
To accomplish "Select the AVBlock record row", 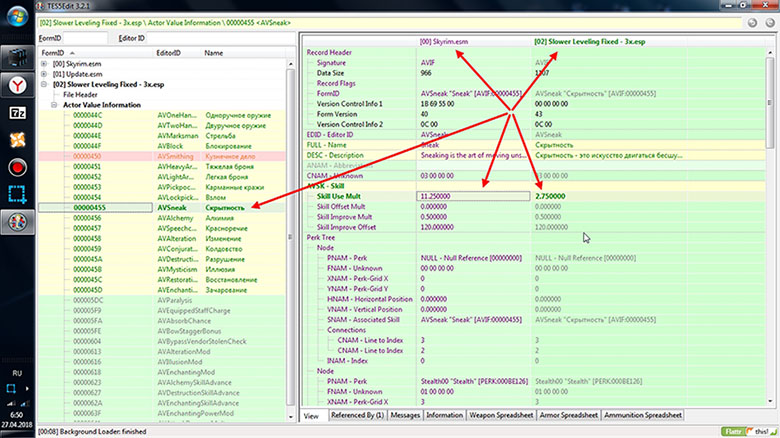I will point(162,146).
